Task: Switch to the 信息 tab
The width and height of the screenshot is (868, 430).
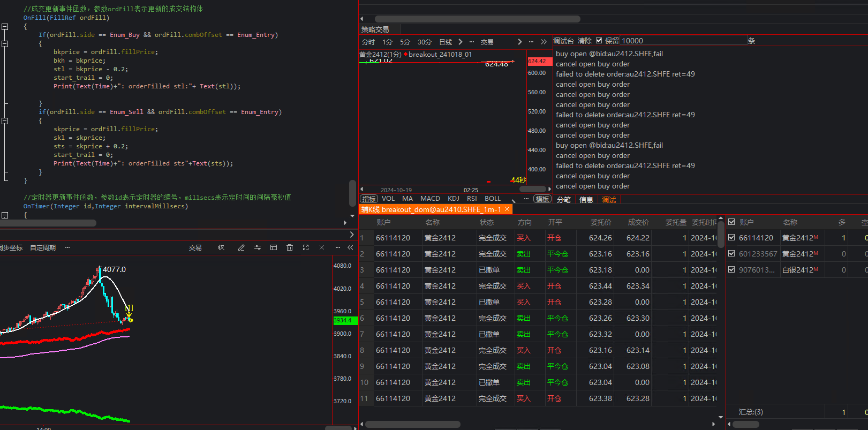Action: coord(586,200)
